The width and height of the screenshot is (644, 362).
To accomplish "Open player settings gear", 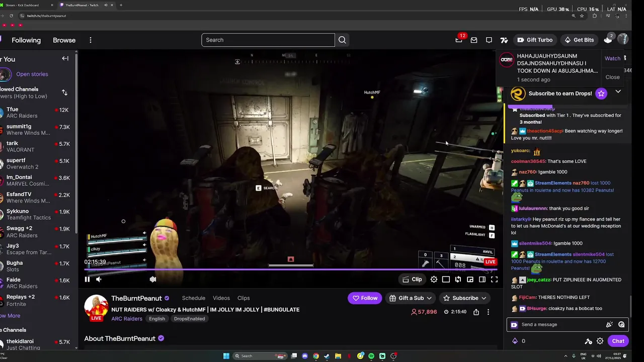I will click(x=434, y=280).
